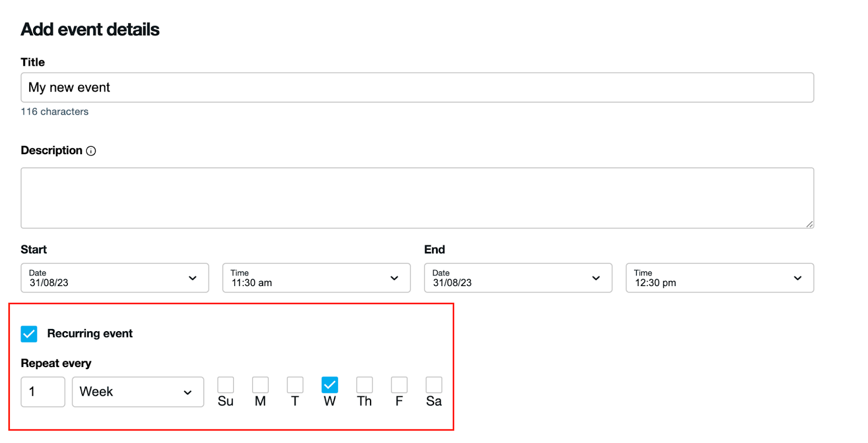The width and height of the screenshot is (868, 443).
Task: Expand the End Date dropdown
Action: tap(518, 278)
